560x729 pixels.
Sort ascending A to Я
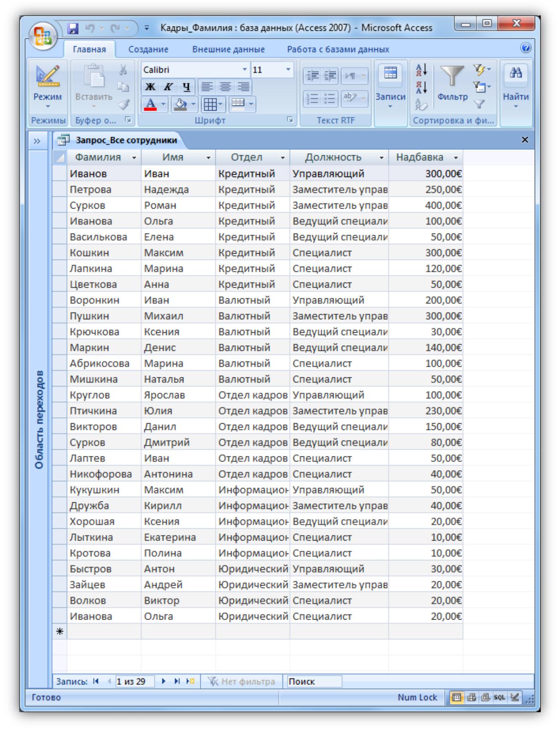pos(421,70)
